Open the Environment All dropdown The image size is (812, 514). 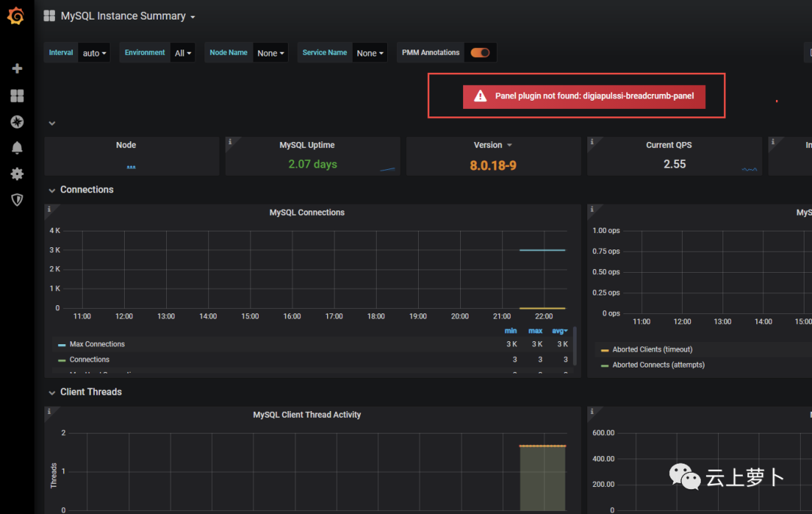tap(183, 53)
